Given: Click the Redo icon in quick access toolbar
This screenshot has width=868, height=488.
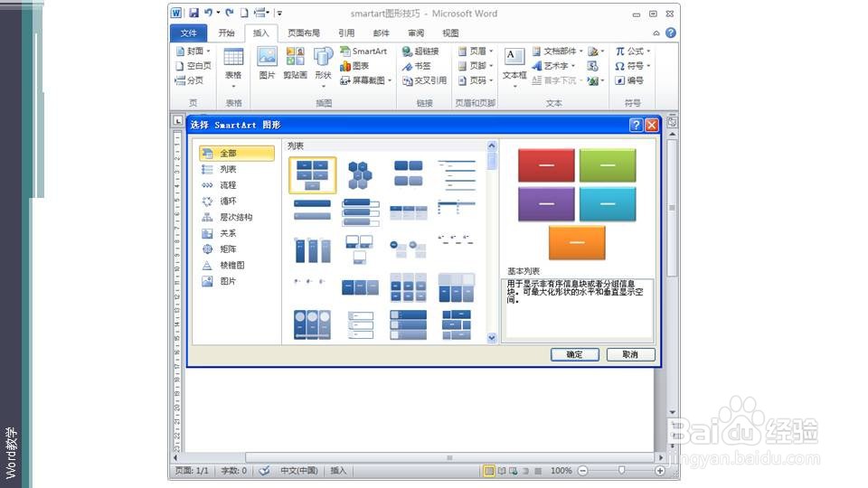Looking at the screenshot, I should 229,13.
